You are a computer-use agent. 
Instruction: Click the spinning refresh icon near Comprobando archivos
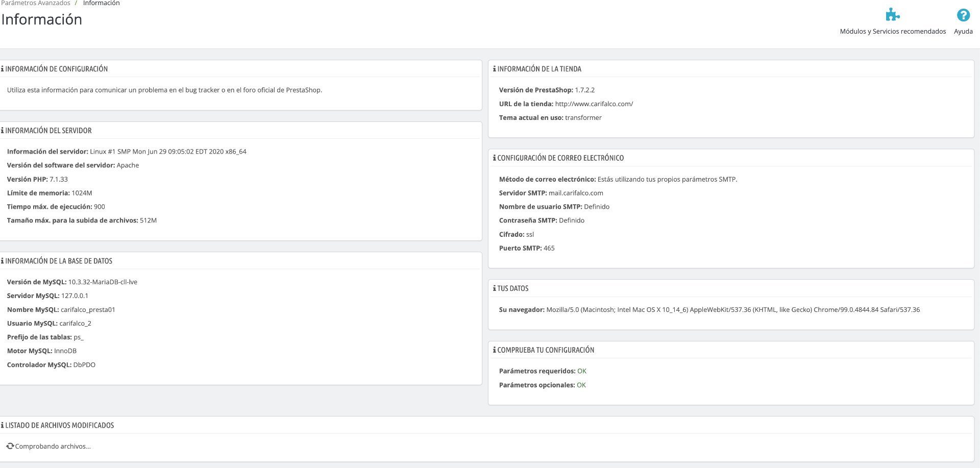coord(10,446)
